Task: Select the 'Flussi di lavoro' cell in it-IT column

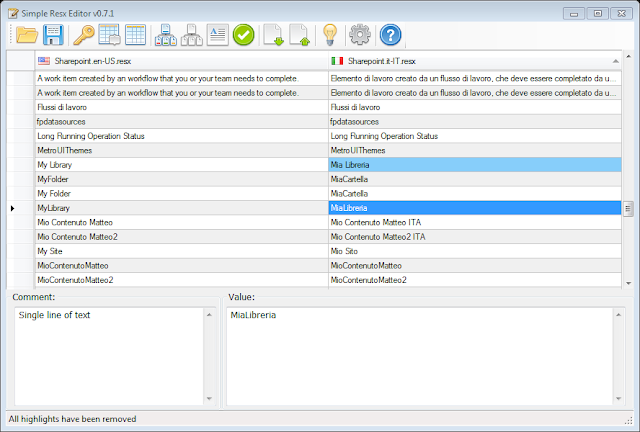Action: pyautogui.click(x=475, y=107)
